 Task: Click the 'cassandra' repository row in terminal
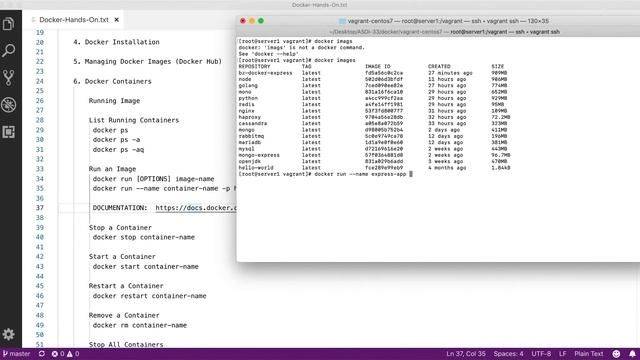point(374,123)
